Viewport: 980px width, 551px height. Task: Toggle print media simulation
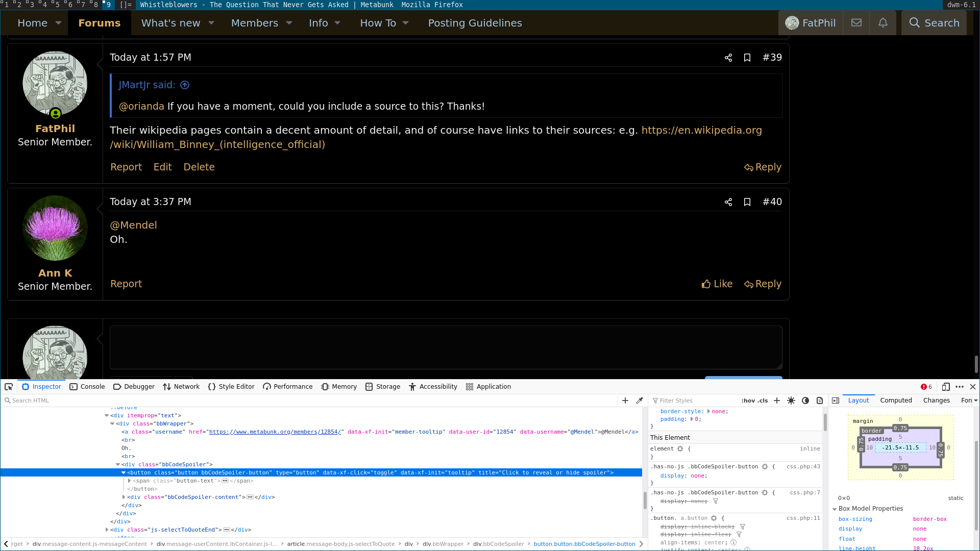(820, 400)
